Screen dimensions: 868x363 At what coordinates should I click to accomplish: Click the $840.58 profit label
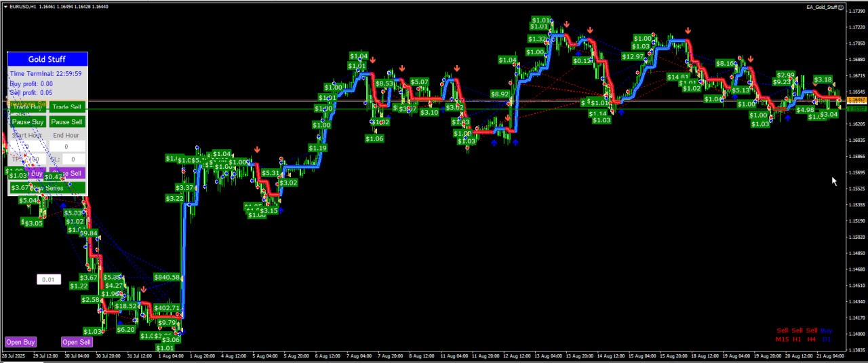click(167, 278)
